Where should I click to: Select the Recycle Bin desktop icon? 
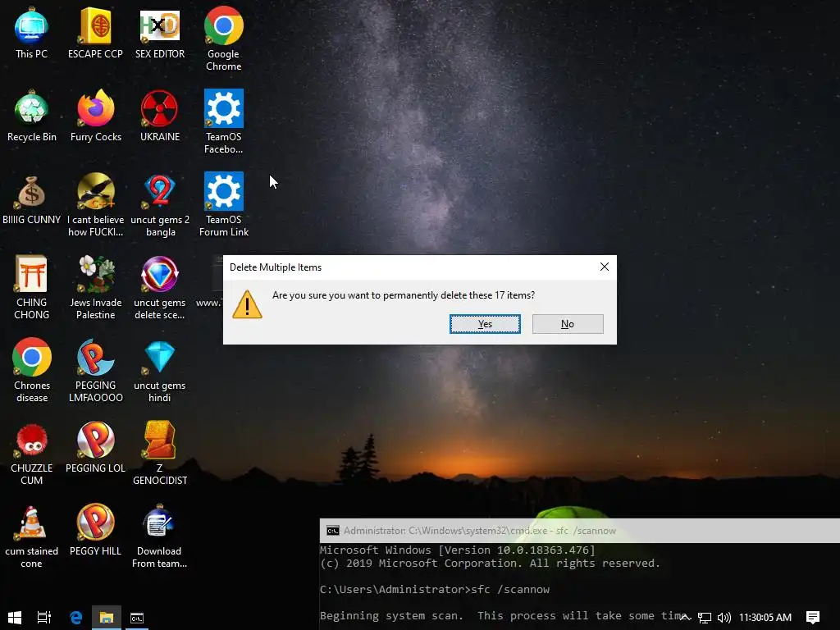pyautogui.click(x=32, y=116)
